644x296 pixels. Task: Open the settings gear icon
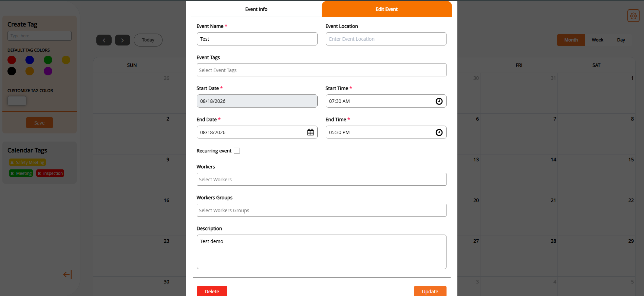point(633,16)
